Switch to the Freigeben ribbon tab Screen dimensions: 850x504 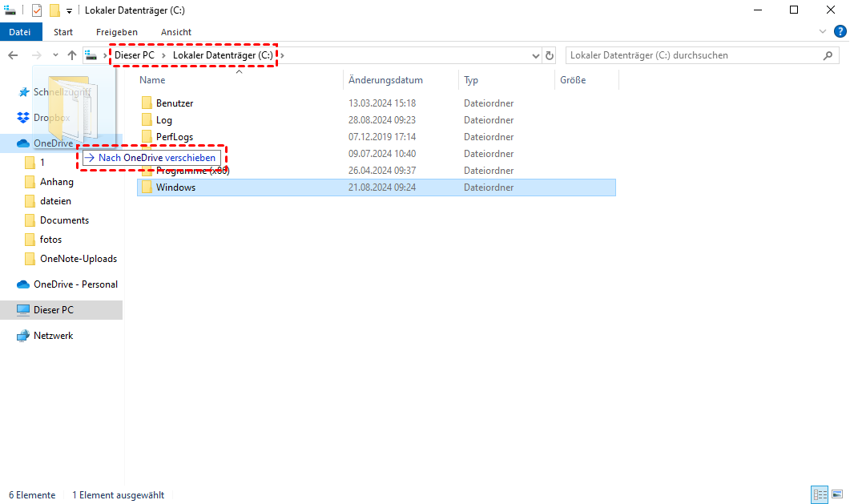click(x=116, y=32)
